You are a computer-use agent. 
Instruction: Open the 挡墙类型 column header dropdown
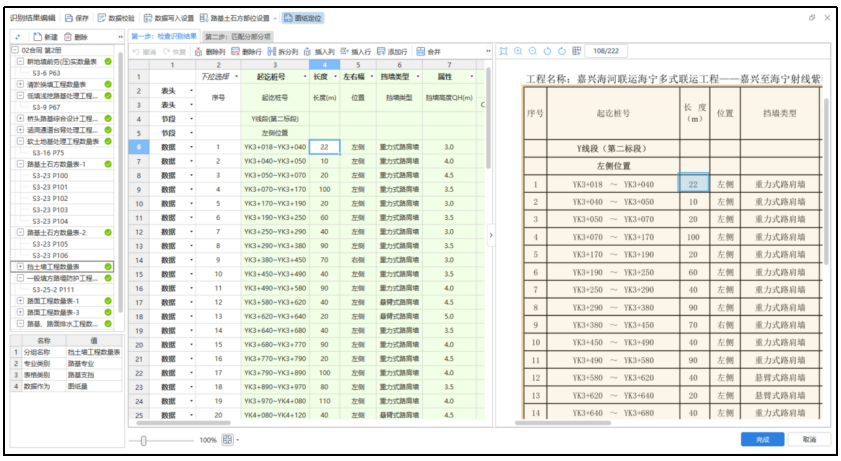click(415, 76)
